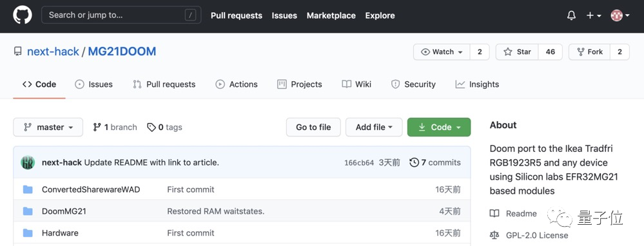
Task: View the 0 tags link
Action: click(x=164, y=127)
